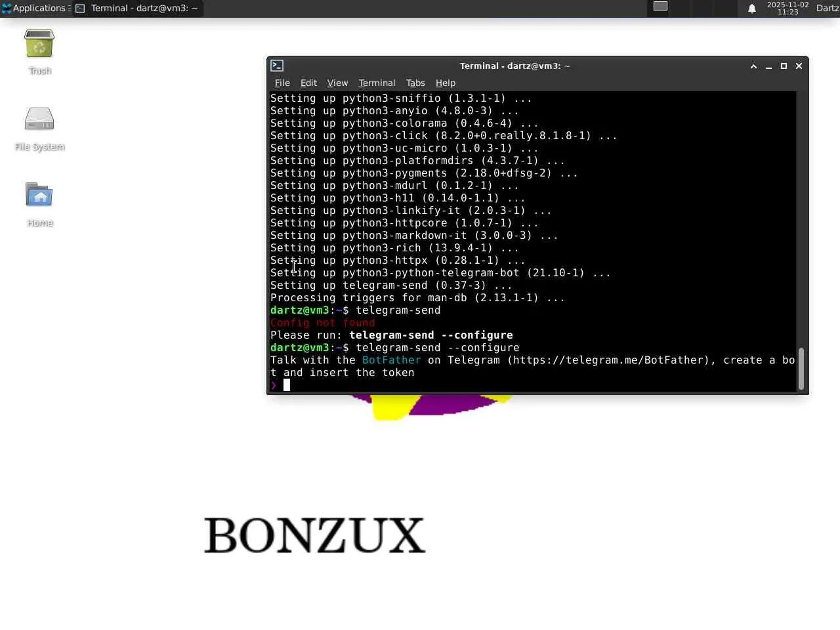Click the 'Setting up python3-h11' line
The width and height of the screenshot is (840, 630).
tap(398, 198)
